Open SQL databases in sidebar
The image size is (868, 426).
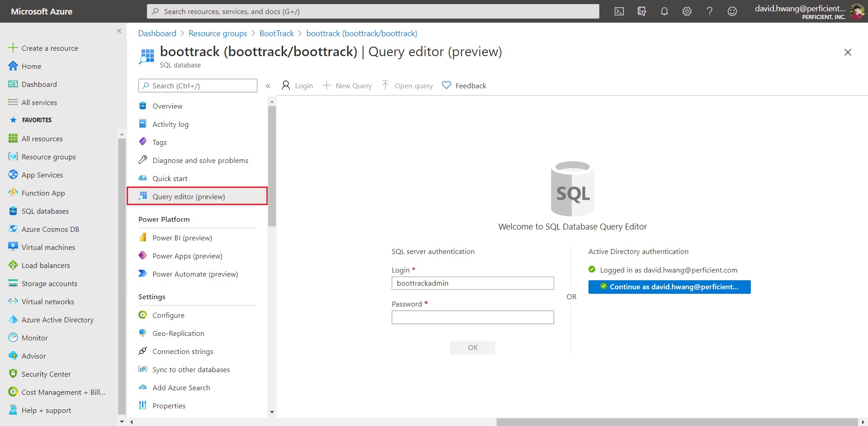pyautogui.click(x=45, y=211)
